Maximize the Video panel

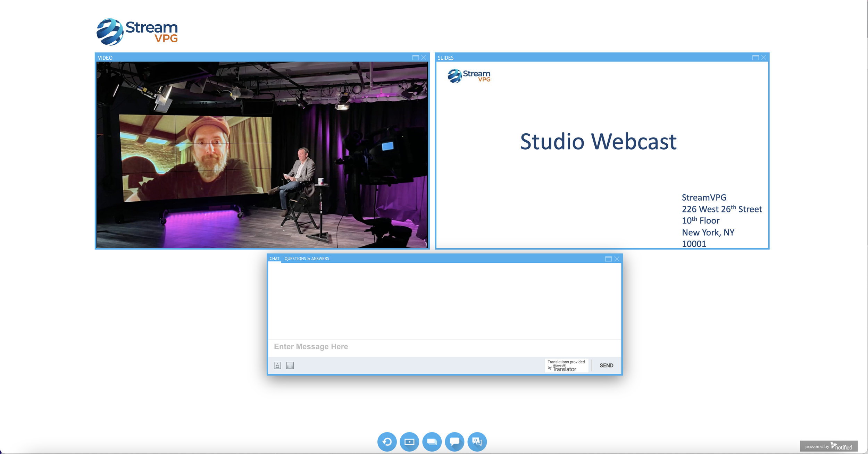[415, 58]
